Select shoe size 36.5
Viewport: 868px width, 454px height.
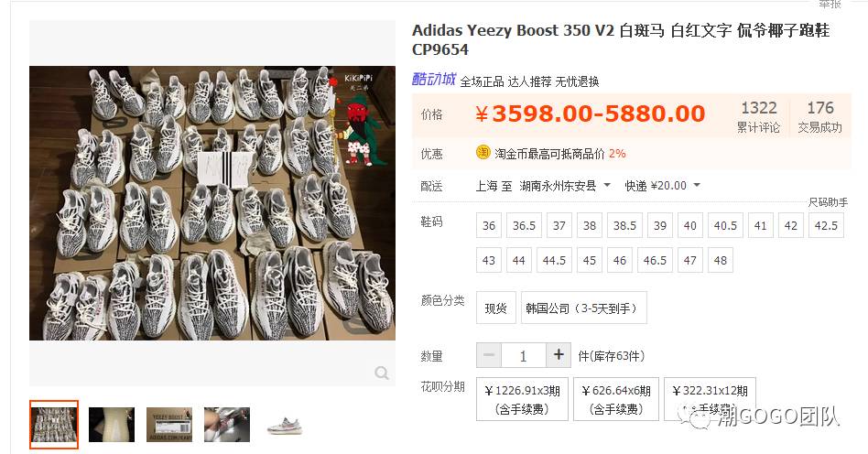[x=524, y=225]
